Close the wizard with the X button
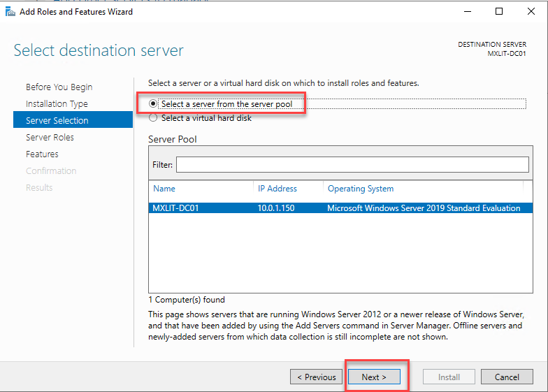Screen dimensions: 548x392 coord(531,11)
